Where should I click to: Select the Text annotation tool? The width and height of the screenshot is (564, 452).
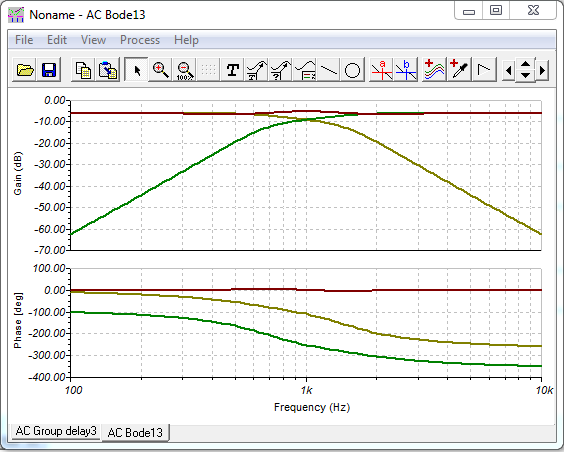coord(232,69)
